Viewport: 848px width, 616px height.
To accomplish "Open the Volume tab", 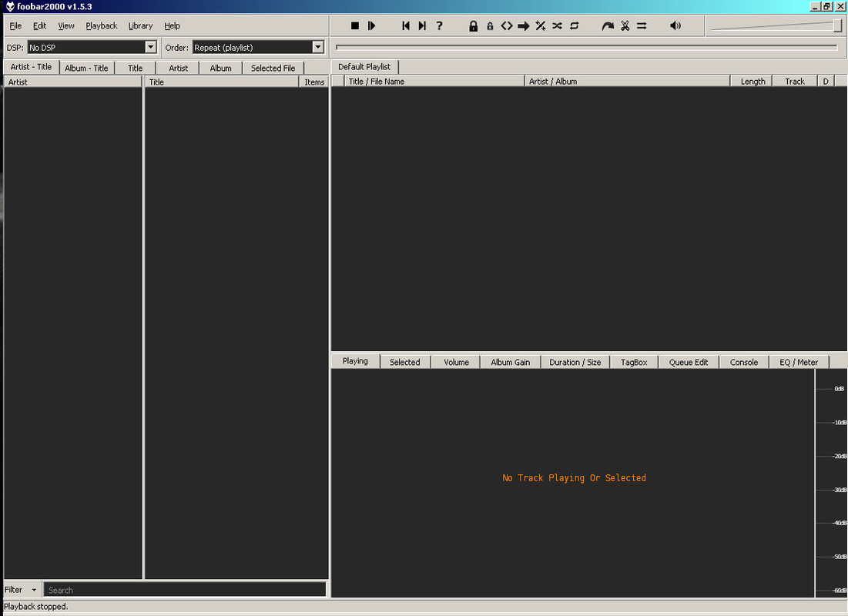I will pyautogui.click(x=457, y=363).
